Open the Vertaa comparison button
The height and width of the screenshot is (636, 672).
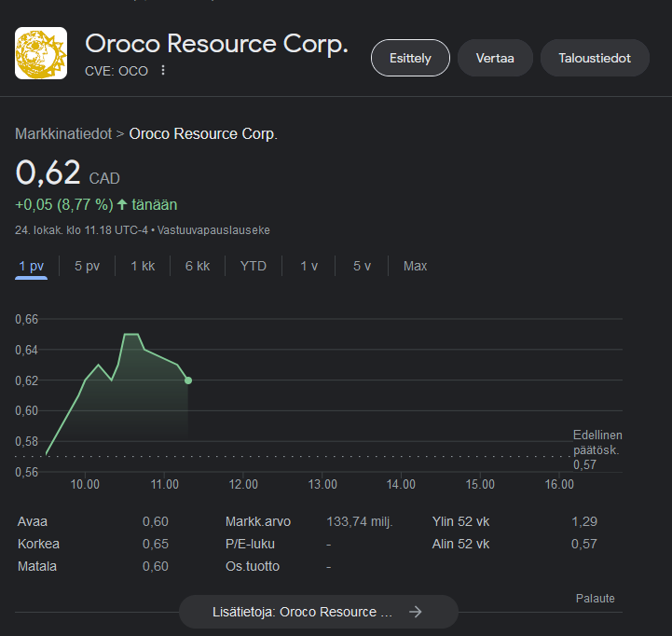(495, 58)
